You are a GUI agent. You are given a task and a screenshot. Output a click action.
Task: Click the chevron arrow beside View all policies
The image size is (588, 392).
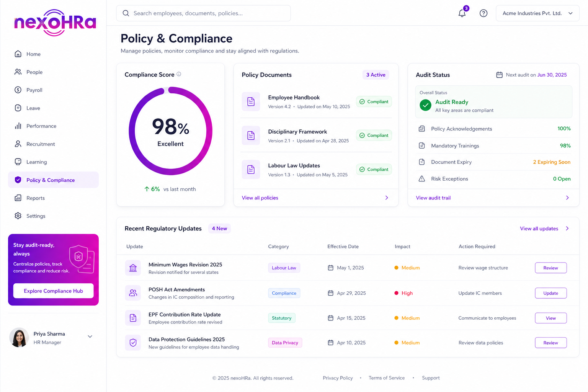pyautogui.click(x=387, y=198)
